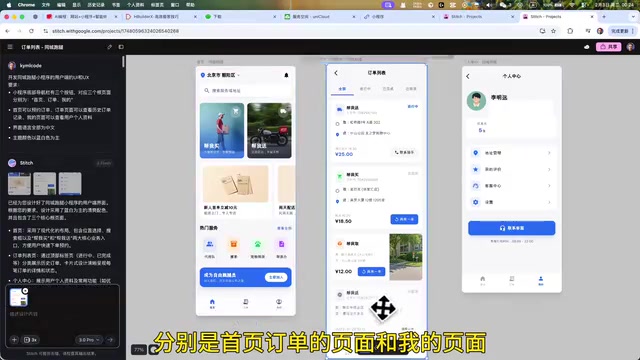640x360 pixels.
Task: Expand the 我的评价 row chevron
Action: pyautogui.click(x=549, y=169)
